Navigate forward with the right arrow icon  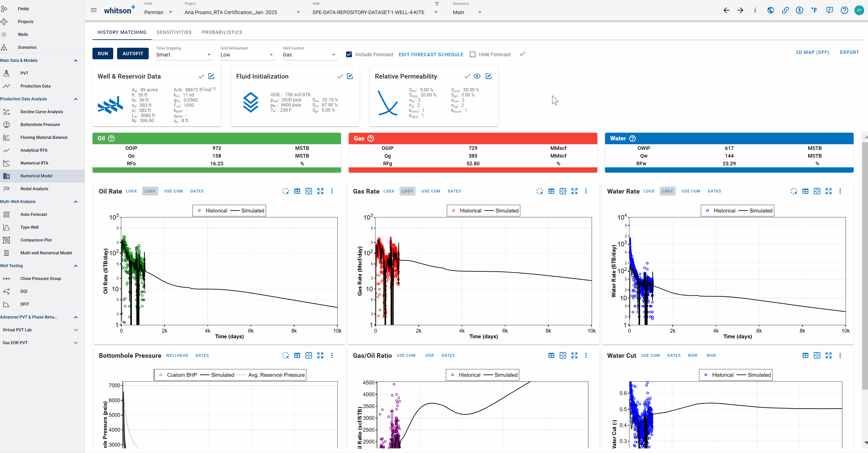pos(740,11)
